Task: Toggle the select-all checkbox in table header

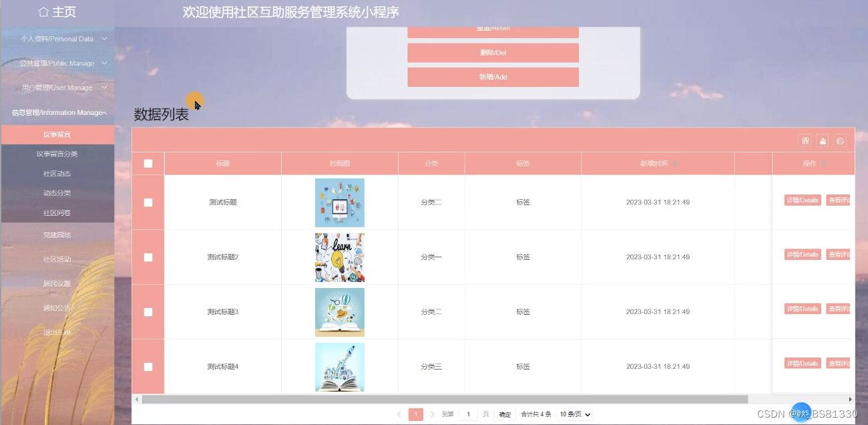Action: 148,164
